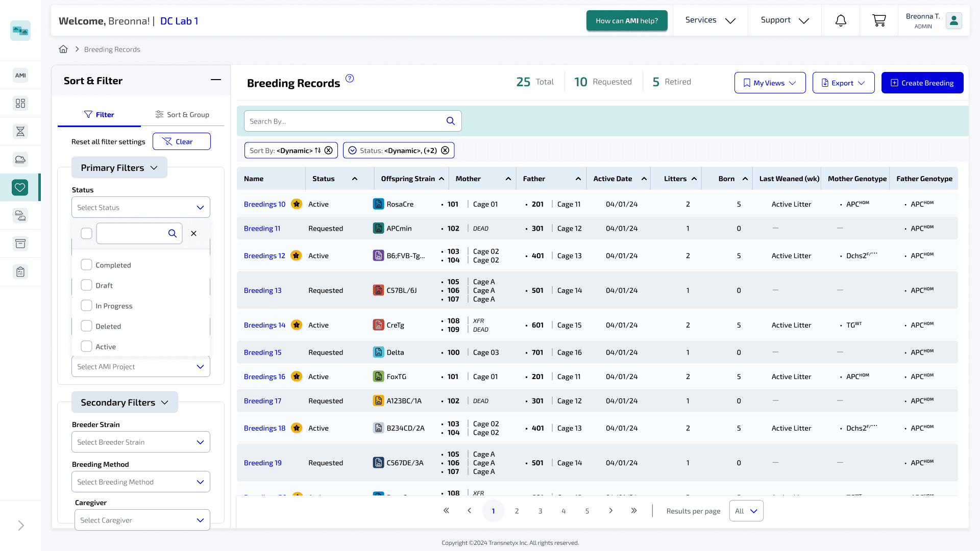Click the help icon beside Breeding Records
980x551 pixels.
(x=350, y=79)
